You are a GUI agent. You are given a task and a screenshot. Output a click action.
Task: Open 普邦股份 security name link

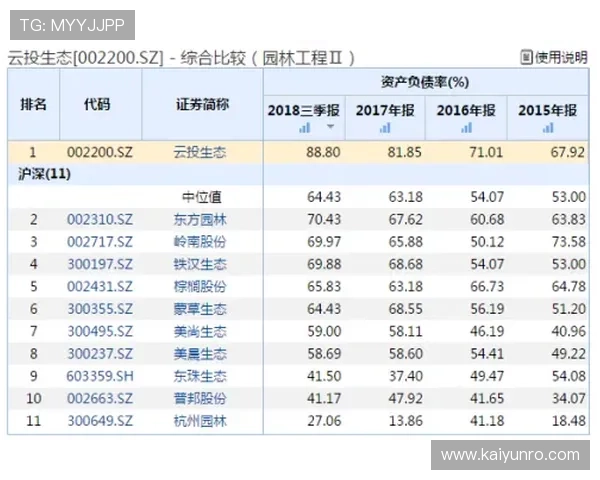pos(200,398)
